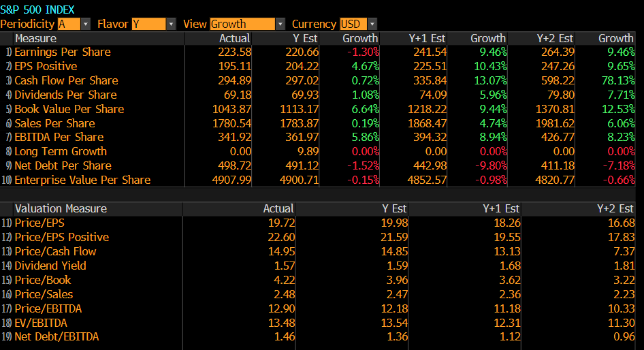Open the Price/EBITDA valuation measure
Viewport: 644px width, 350px height.
tap(48, 309)
